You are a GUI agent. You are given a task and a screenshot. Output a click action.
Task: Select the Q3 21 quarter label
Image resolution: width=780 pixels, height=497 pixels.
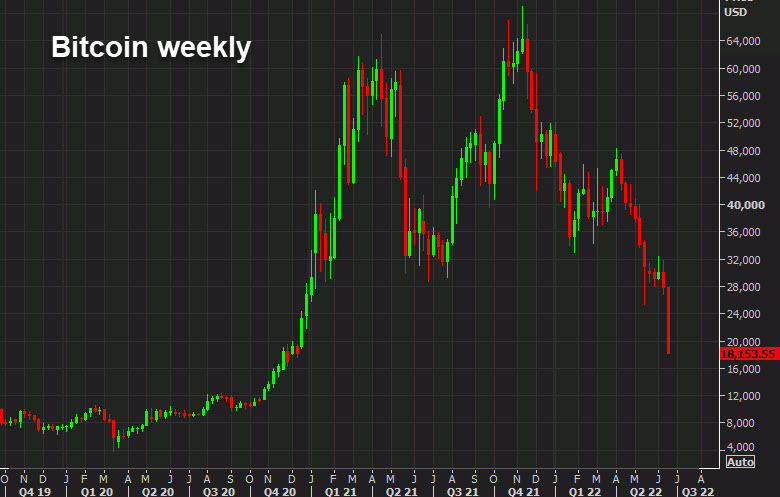[x=463, y=492]
